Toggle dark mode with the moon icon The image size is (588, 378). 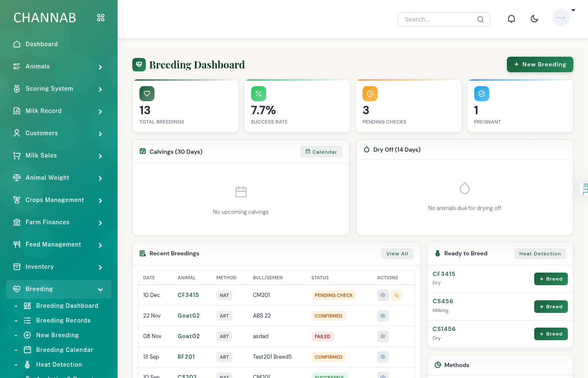click(534, 18)
